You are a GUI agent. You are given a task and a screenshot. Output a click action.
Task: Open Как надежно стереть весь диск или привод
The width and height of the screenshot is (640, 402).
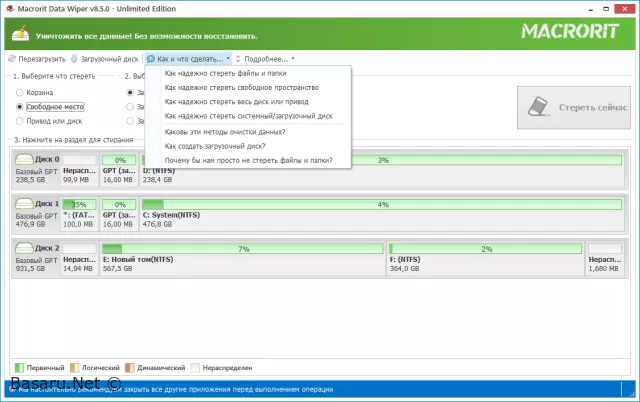tap(248, 102)
